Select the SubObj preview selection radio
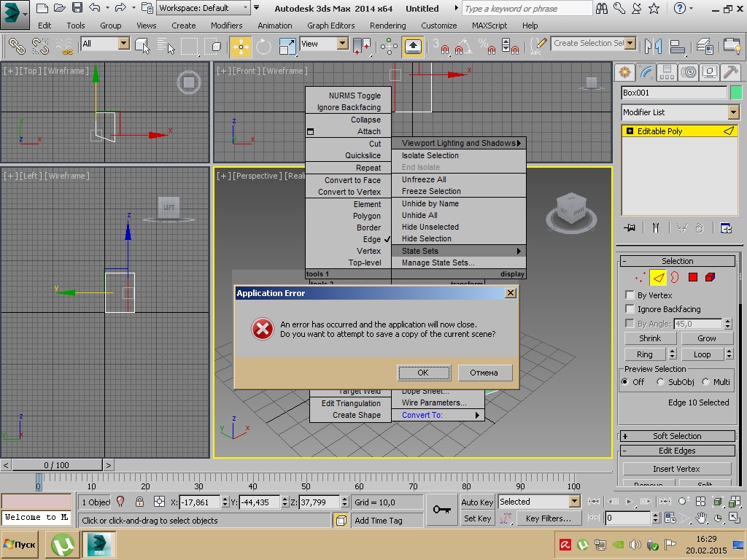Image resolution: width=747 pixels, height=560 pixels. coord(661,382)
